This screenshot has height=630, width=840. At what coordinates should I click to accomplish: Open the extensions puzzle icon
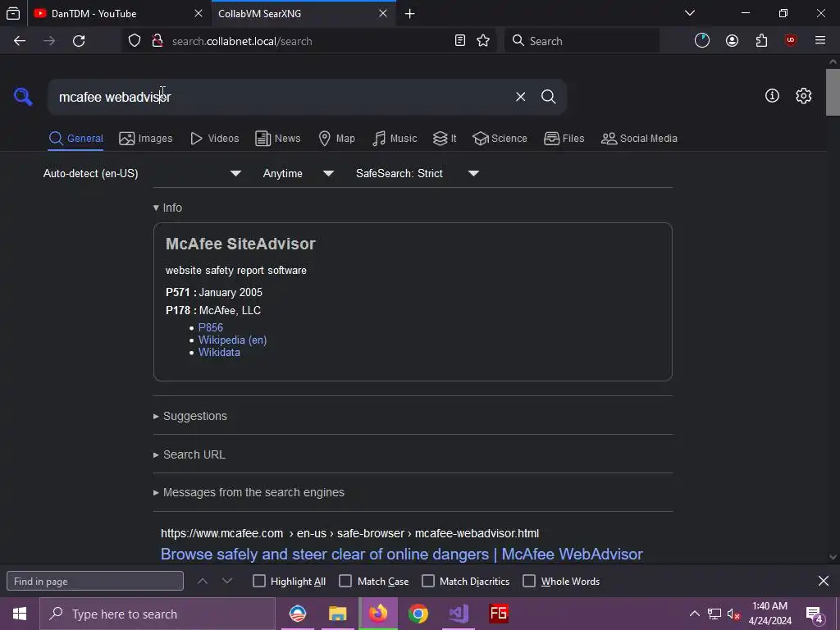[x=761, y=41]
